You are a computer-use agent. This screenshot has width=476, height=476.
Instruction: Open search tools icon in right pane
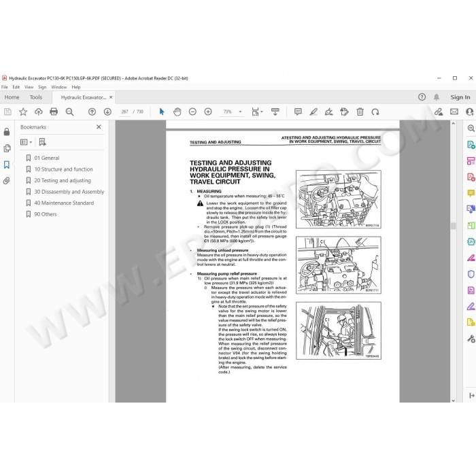click(471, 128)
